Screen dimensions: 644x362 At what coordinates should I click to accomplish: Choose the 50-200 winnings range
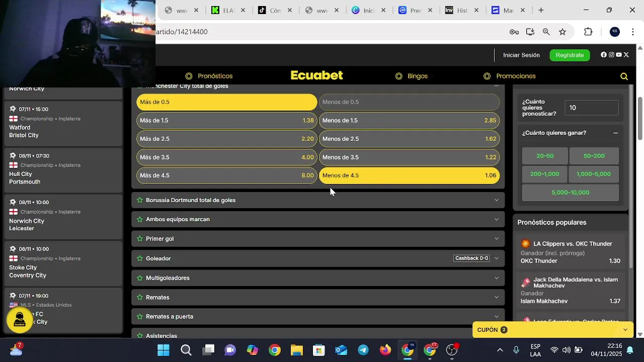point(594,156)
